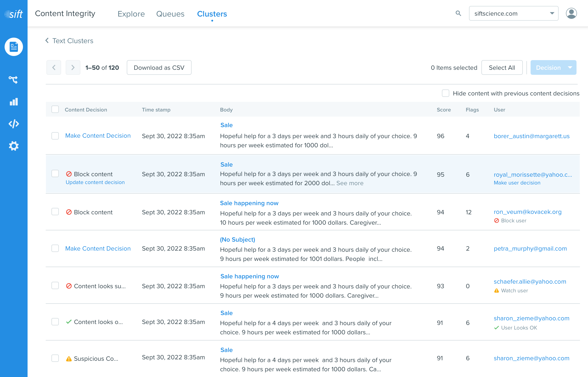Open Sale title in score 96 row

(226, 125)
